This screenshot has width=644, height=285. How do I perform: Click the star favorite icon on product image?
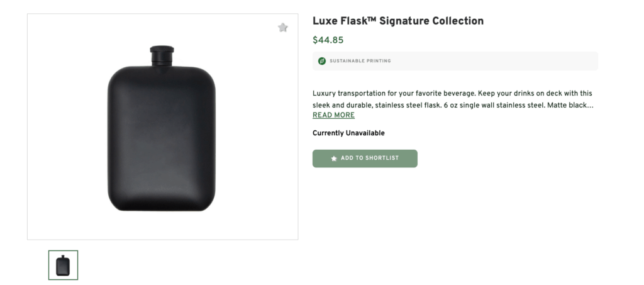tap(283, 28)
